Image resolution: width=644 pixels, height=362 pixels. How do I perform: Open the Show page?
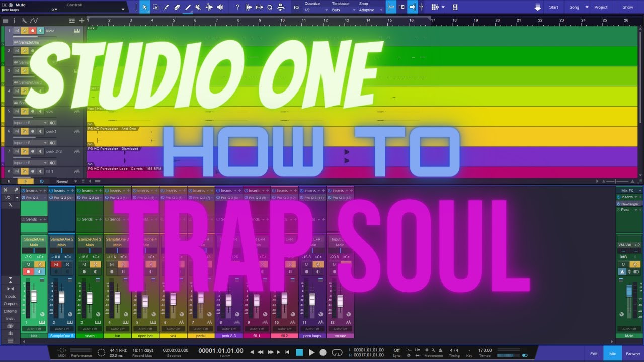(x=628, y=7)
